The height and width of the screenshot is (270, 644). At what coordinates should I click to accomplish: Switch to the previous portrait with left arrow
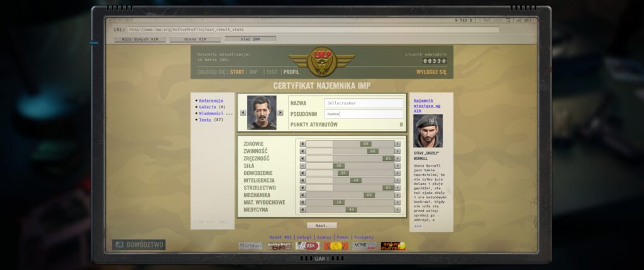pyautogui.click(x=243, y=113)
